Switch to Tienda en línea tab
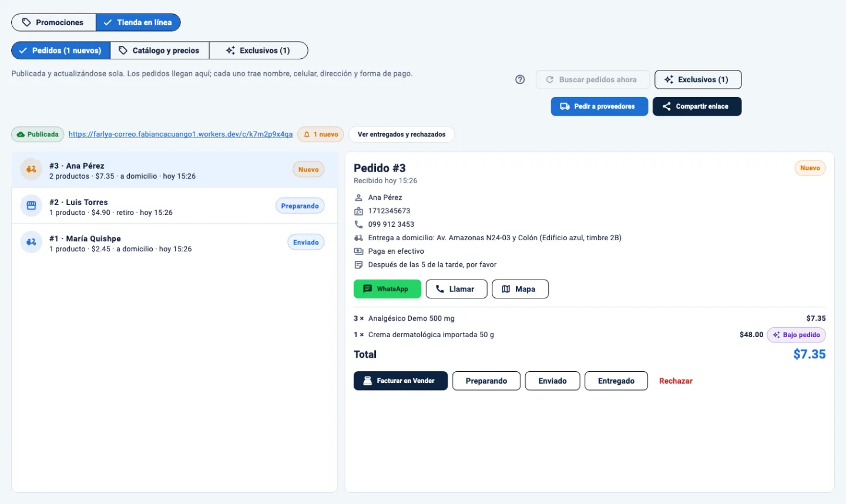 [x=138, y=22]
